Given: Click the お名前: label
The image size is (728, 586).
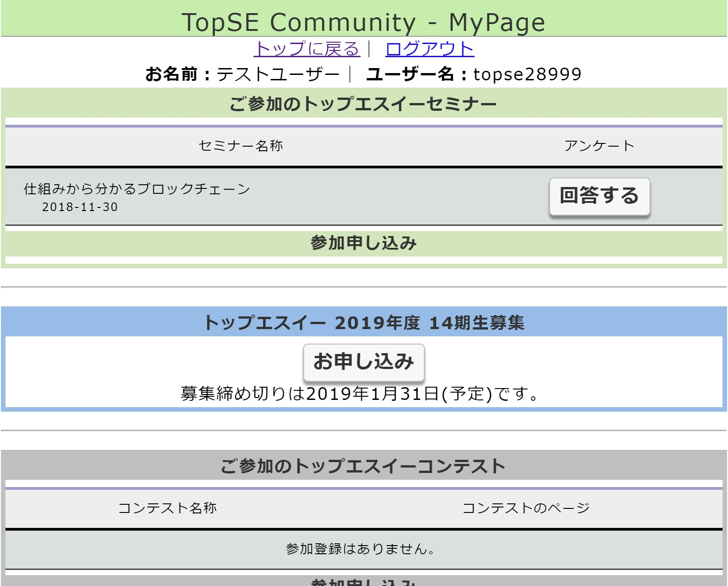Looking at the screenshot, I should click(x=178, y=74).
